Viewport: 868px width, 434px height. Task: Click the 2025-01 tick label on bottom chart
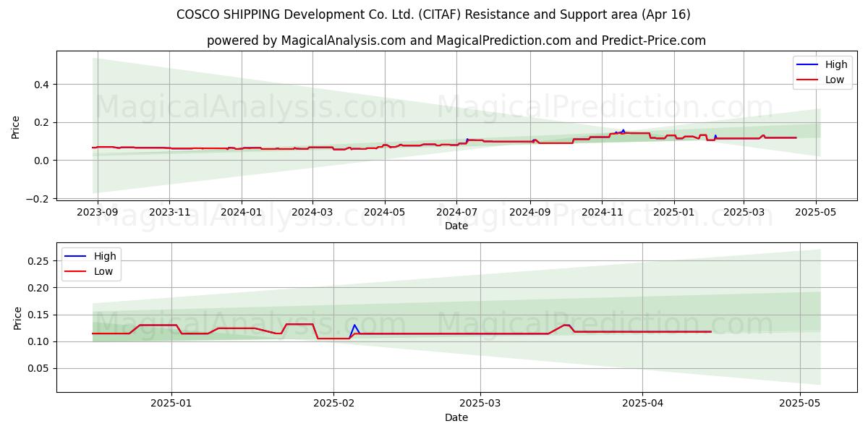171,404
